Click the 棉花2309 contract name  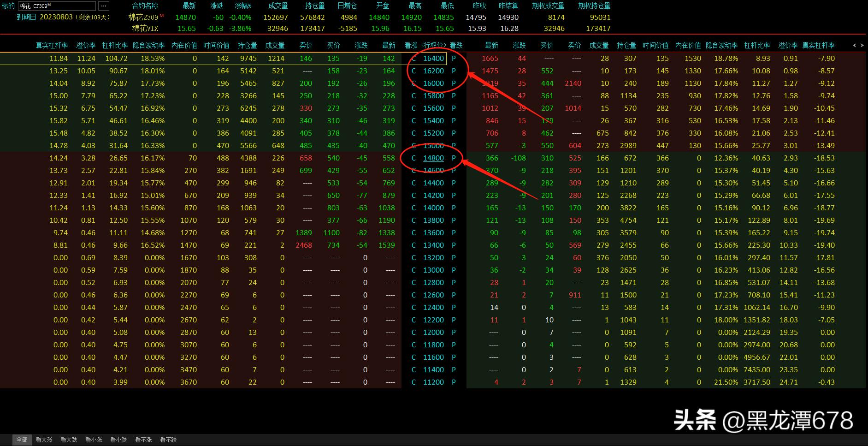tap(143, 18)
